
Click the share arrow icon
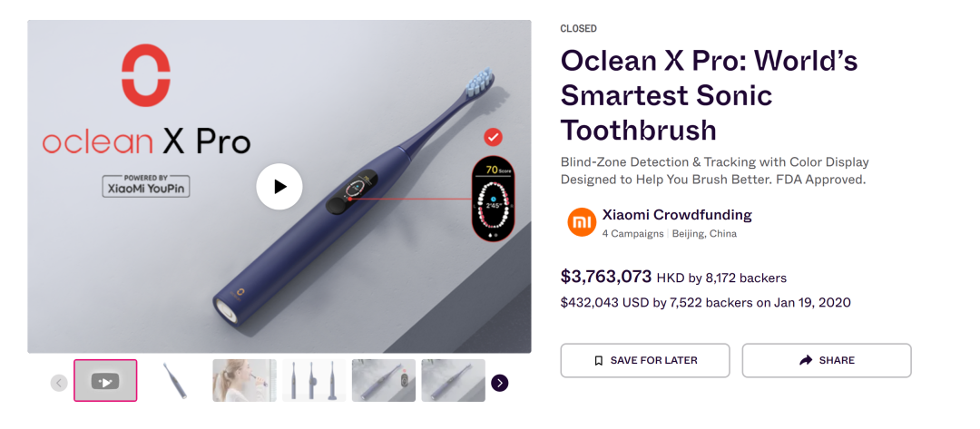click(806, 360)
